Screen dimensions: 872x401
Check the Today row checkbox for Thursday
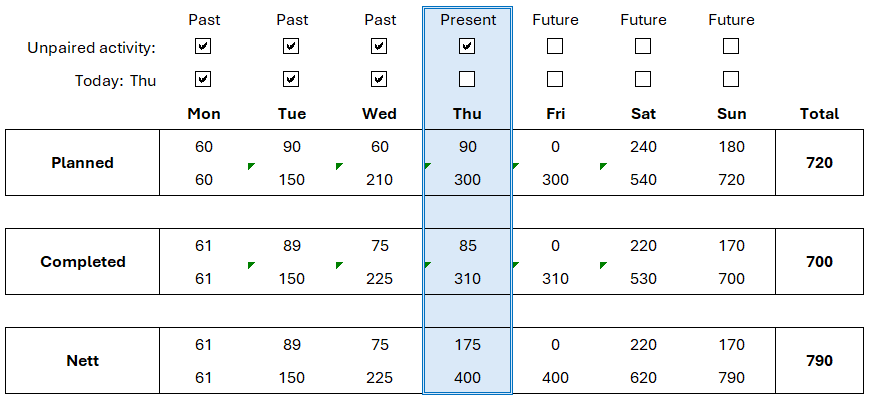[467, 80]
